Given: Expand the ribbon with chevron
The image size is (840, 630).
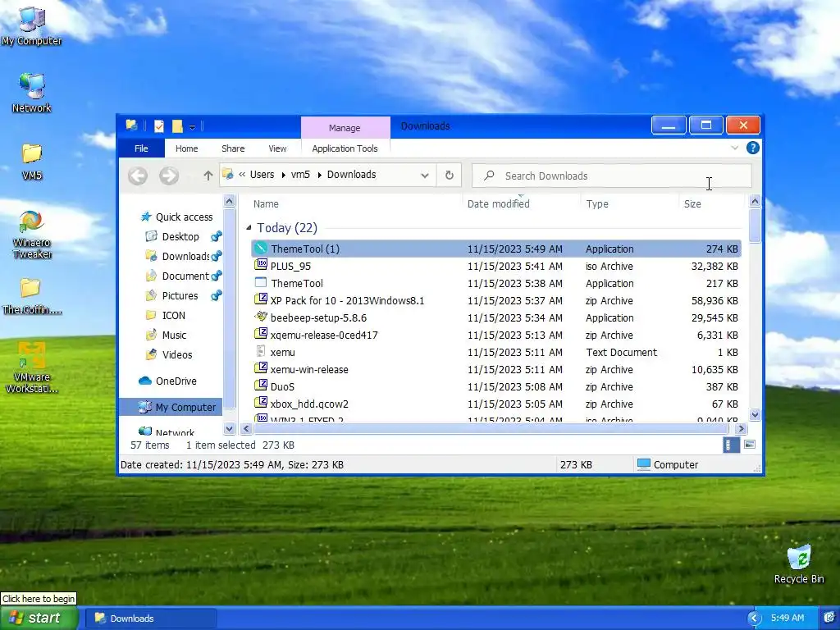Looking at the screenshot, I should pyautogui.click(x=734, y=148).
